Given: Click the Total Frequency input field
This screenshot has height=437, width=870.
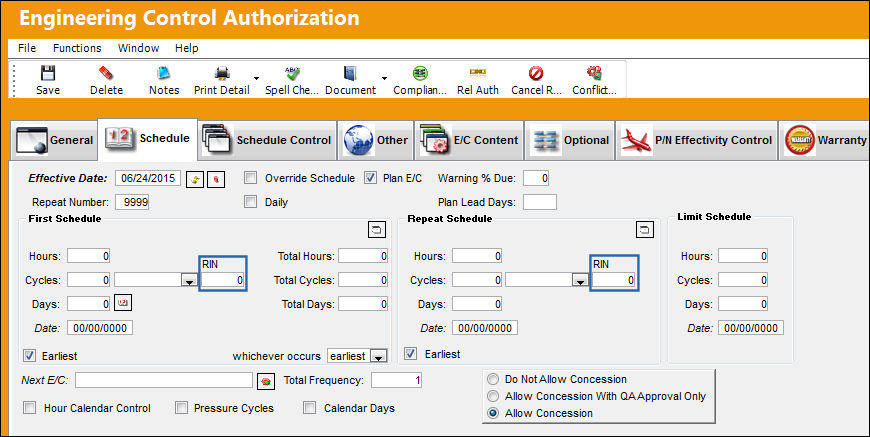Looking at the screenshot, I should click(396, 380).
